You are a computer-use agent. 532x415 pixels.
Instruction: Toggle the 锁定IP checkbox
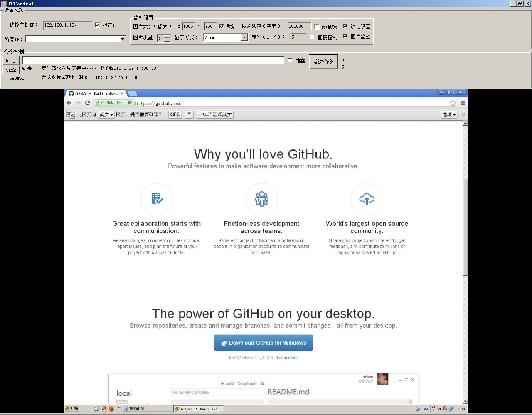pyautogui.click(x=97, y=25)
